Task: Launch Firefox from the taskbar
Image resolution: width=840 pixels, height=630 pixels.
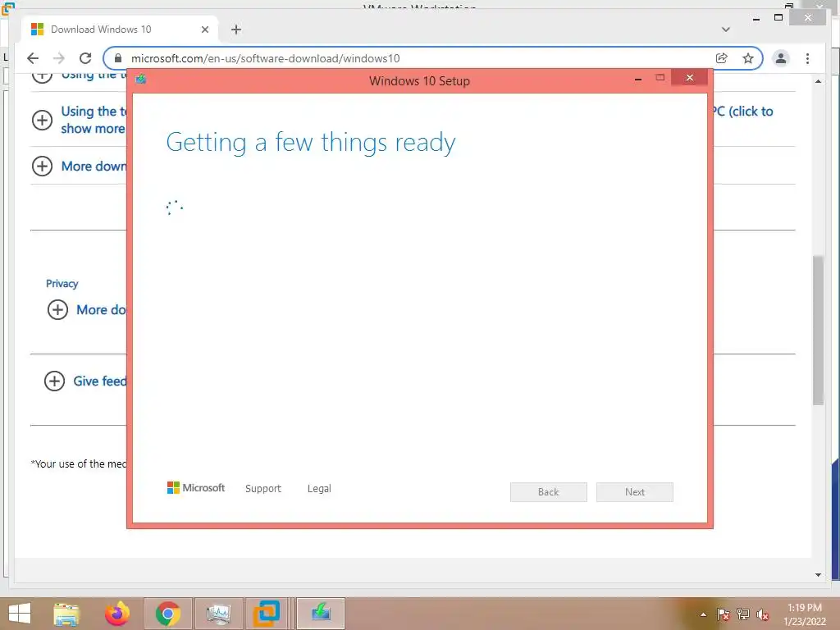Action: [116, 614]
